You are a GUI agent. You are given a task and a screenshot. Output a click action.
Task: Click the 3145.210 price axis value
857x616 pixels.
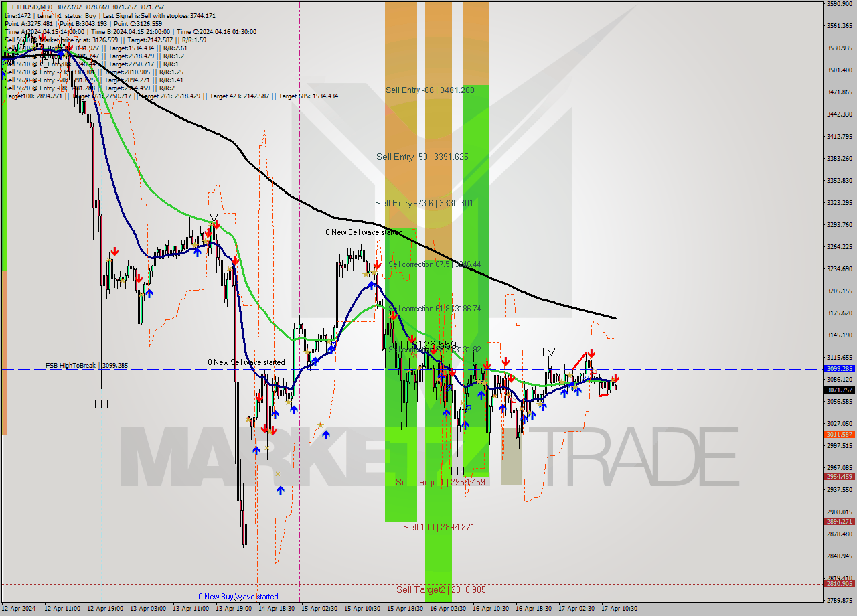pos(840,335)
